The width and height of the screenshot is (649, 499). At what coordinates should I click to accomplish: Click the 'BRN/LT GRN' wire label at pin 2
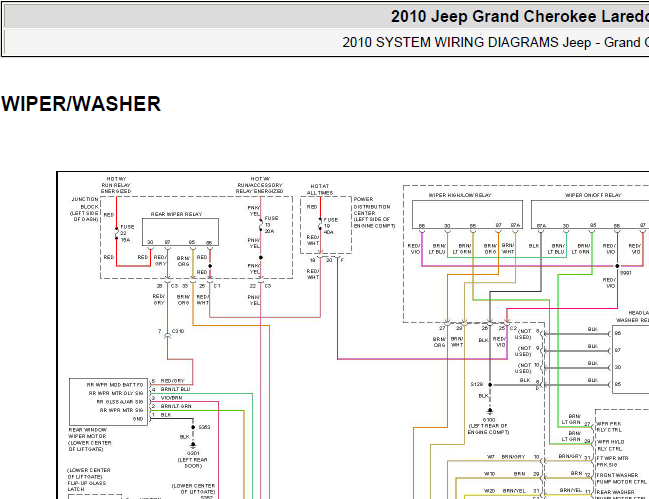[x=176, y=406]
